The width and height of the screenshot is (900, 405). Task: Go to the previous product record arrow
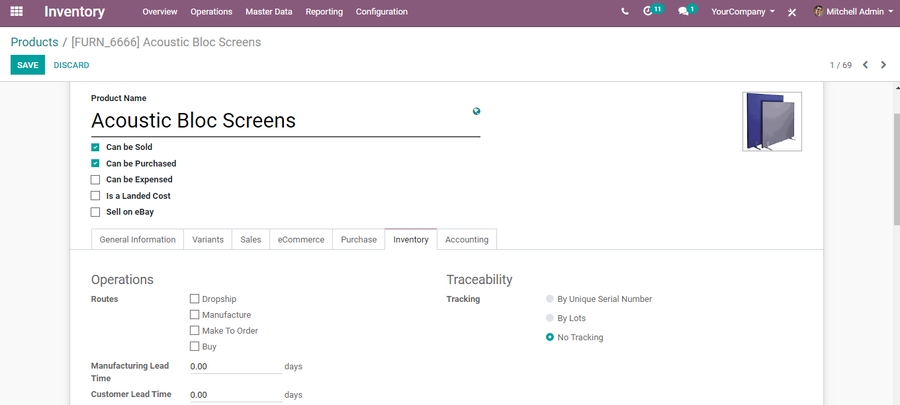[865, 65]
